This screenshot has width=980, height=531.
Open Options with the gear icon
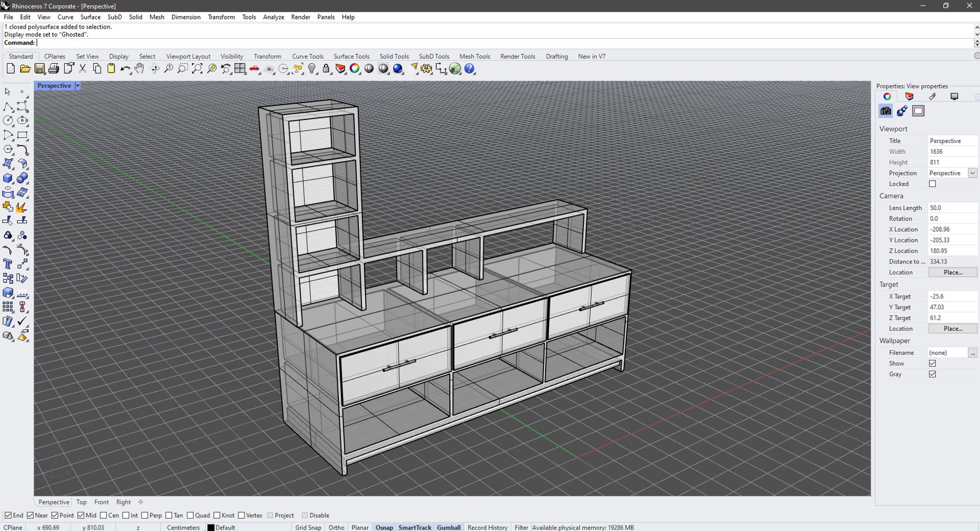[426, 68]
